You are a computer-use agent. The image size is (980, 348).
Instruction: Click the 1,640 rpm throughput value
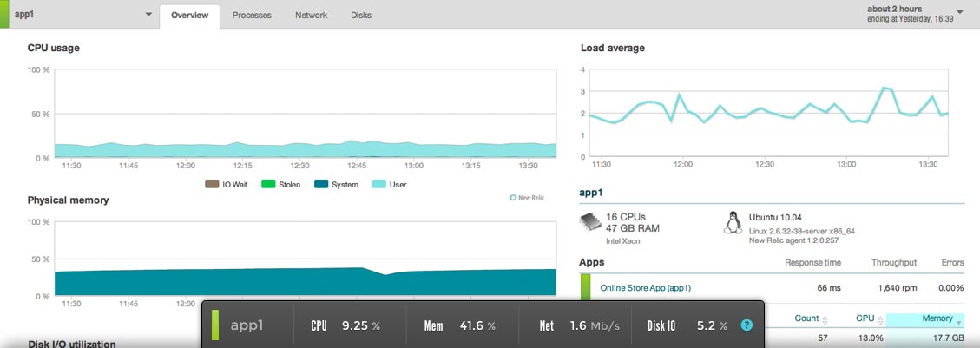click(x=897, y=288)
